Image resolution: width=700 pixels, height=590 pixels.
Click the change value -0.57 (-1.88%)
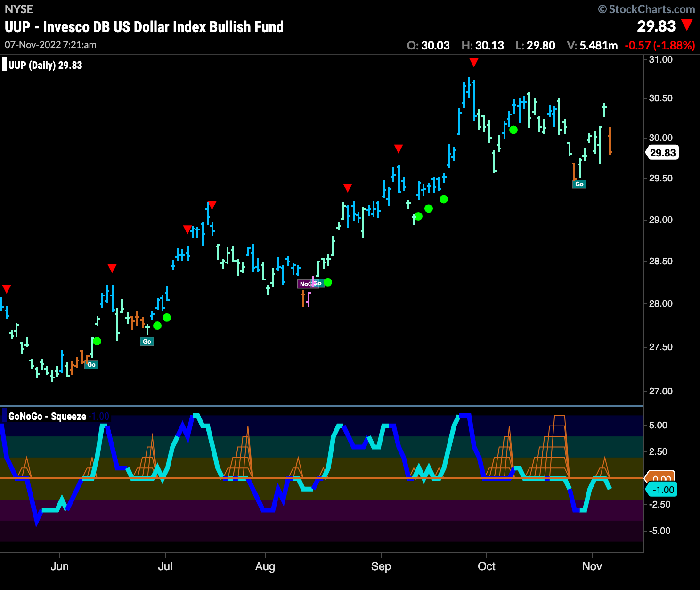click(x=660, y=46)
